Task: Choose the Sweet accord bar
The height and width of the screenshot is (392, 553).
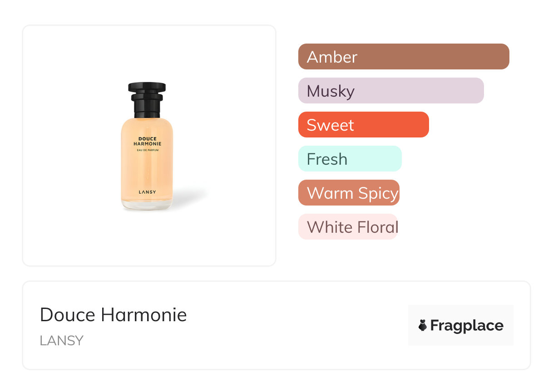Action: [363, 125]
